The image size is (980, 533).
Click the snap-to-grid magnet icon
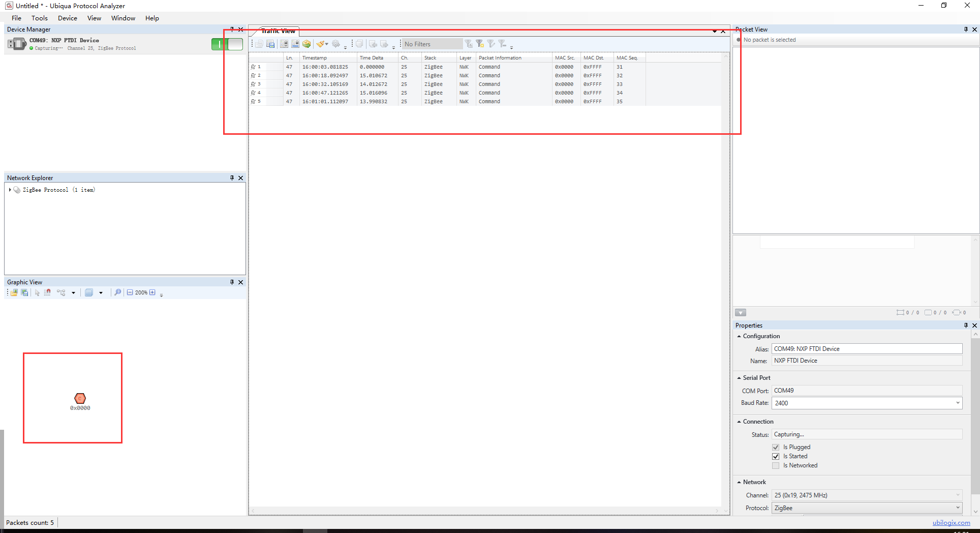(47, 293)
